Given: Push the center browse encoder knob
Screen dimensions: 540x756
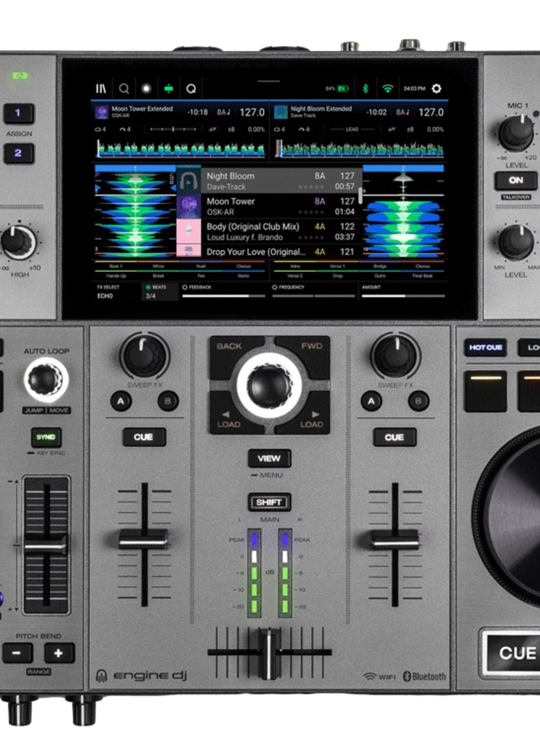Looking at the screenshot, I should (x=269, y=386).
